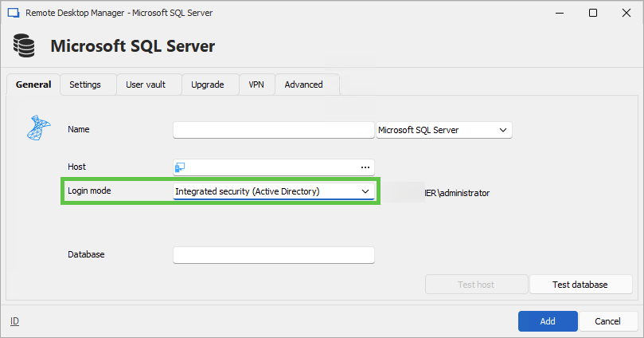The width and height of the screenshot is (644, 338).
Task: Click the host computer icon in Host field
Action: tap(180, 167)
